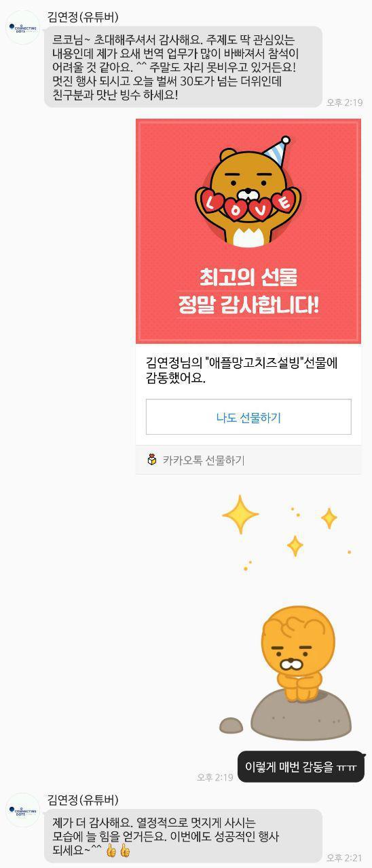Tap the 최고의 선물 정말 감사합니다 banner text
This screenshot has width=372, height=868.
[248, 291]
